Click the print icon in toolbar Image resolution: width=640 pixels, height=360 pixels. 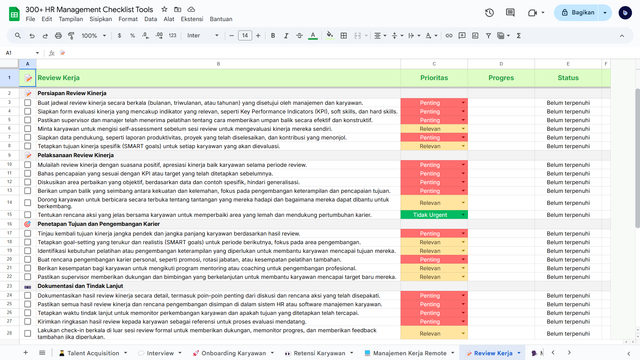click(x=58, y=36)
